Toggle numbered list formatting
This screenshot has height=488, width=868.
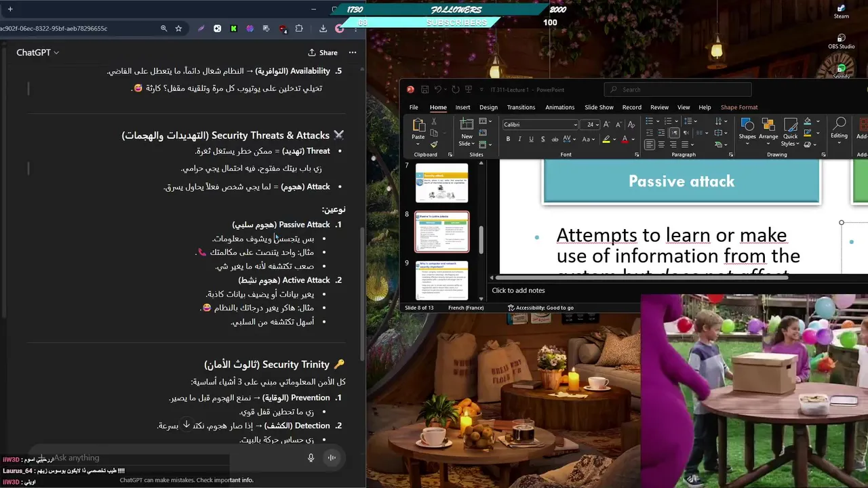point(667,121)
